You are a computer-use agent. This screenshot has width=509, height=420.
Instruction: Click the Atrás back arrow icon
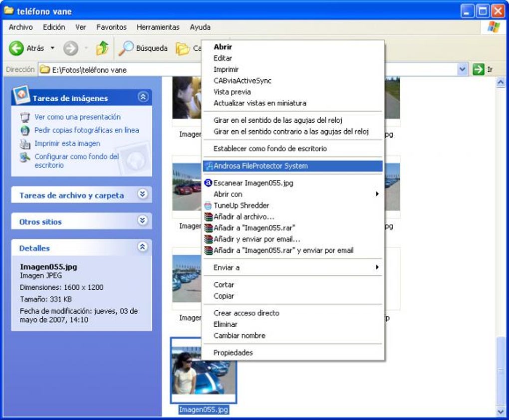pyautogui.click(x=16, y=48)
